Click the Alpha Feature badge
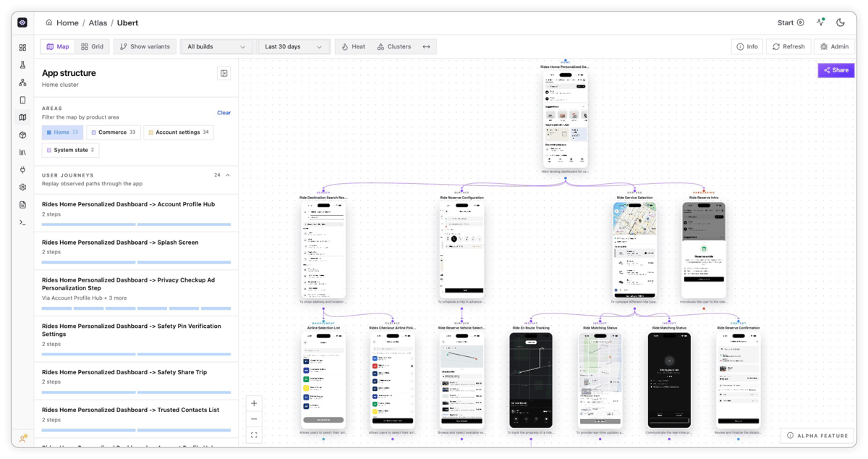This screenshot has height=459, width=868. point(817,436)
